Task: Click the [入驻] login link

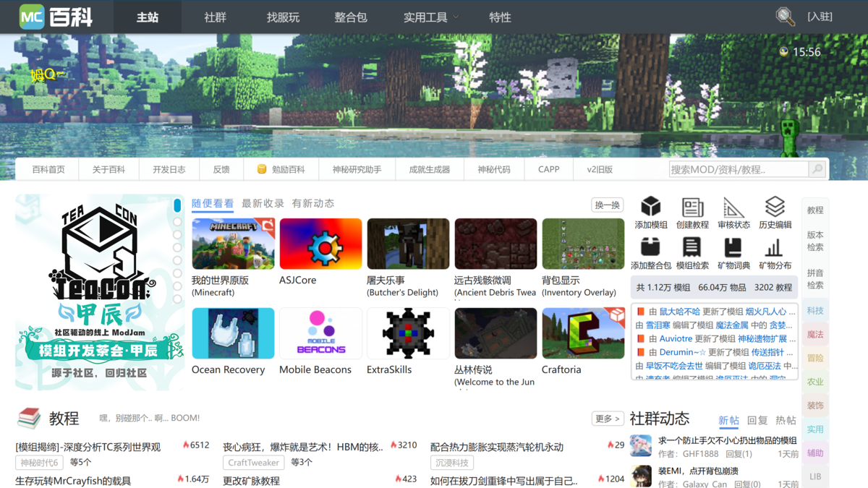Action: point(820,17)
